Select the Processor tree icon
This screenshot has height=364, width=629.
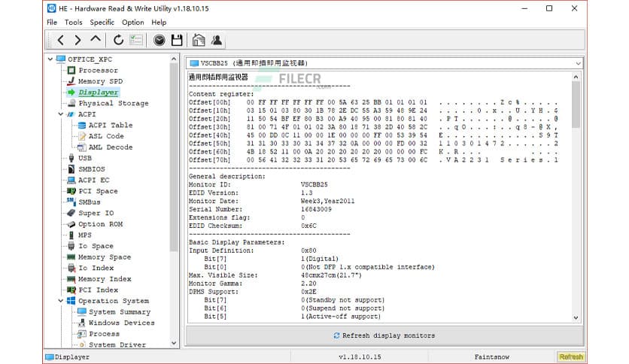click(71, 70)
